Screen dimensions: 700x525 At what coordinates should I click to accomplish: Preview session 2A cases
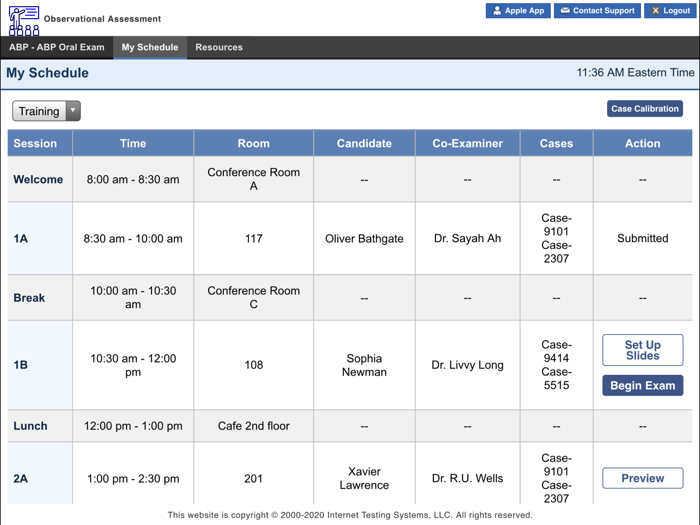(642, 478)
